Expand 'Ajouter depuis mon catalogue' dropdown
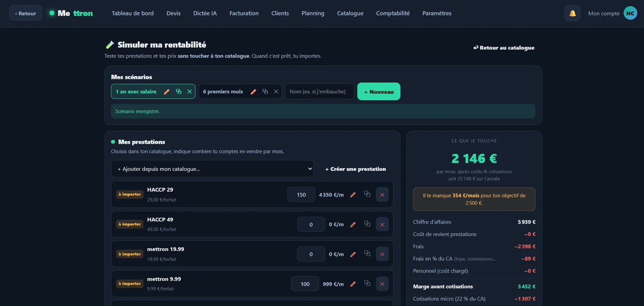This screenshot has width=644, height=306. [x=212, y=169]
